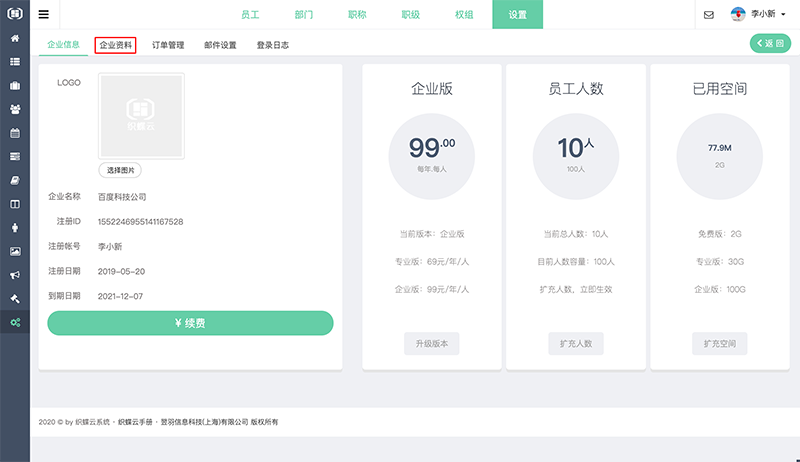The image size is (800, 462).
Task: Click 专业版: 30G text
Action: (x=719, y=262)
